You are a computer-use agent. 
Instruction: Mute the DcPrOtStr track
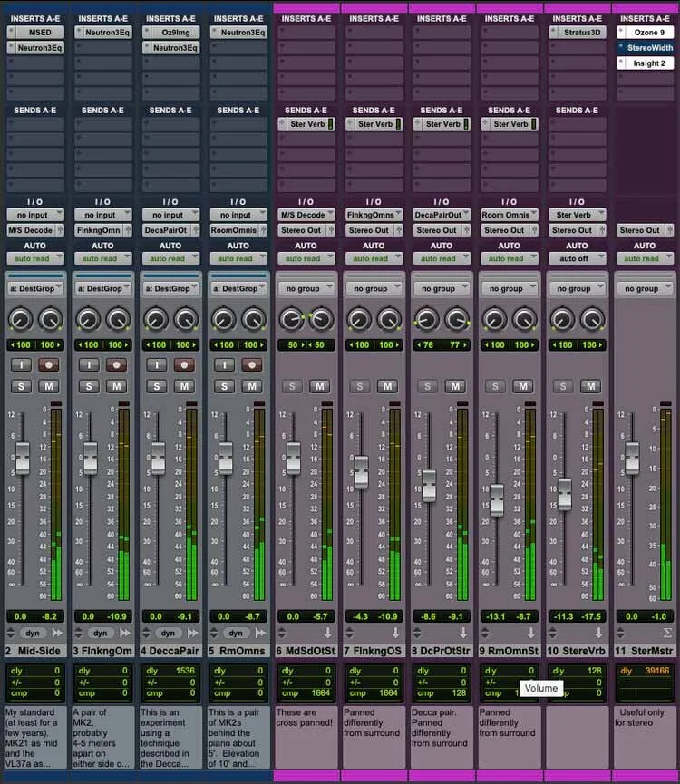455,386
